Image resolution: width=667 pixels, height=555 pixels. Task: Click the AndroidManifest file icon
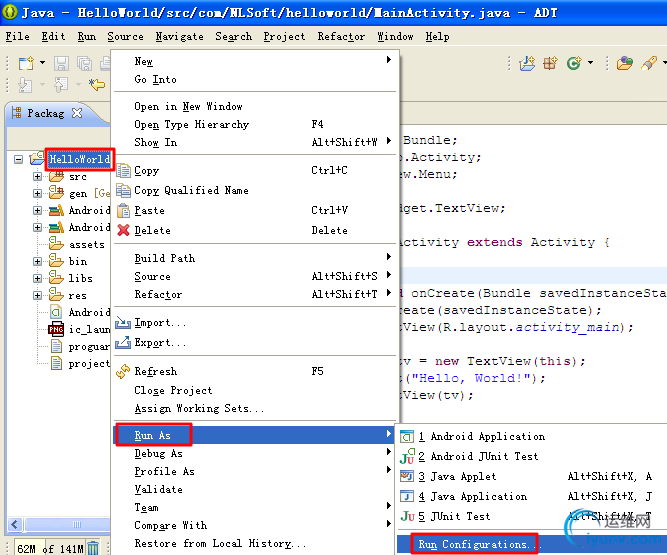[56, 313]
